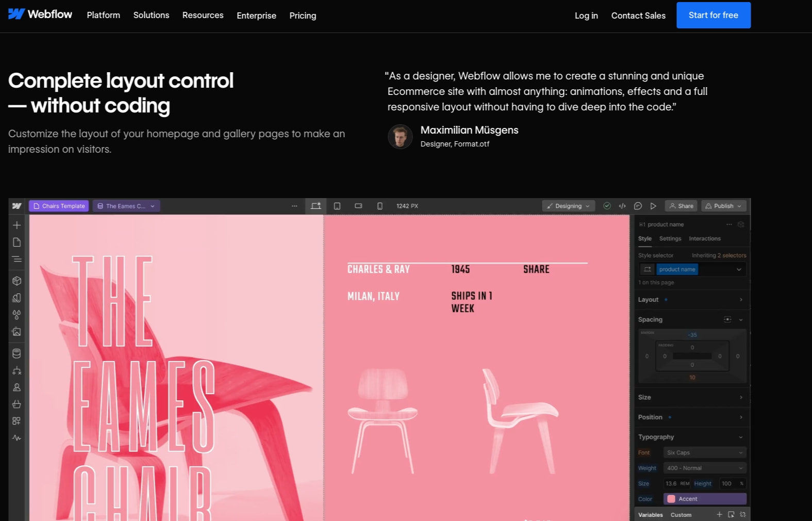Viewport: 812px width, 521px height.
Task: Open the Pages panel icon in sidebar
Action: pyautogui.click(x=16, y=242)
